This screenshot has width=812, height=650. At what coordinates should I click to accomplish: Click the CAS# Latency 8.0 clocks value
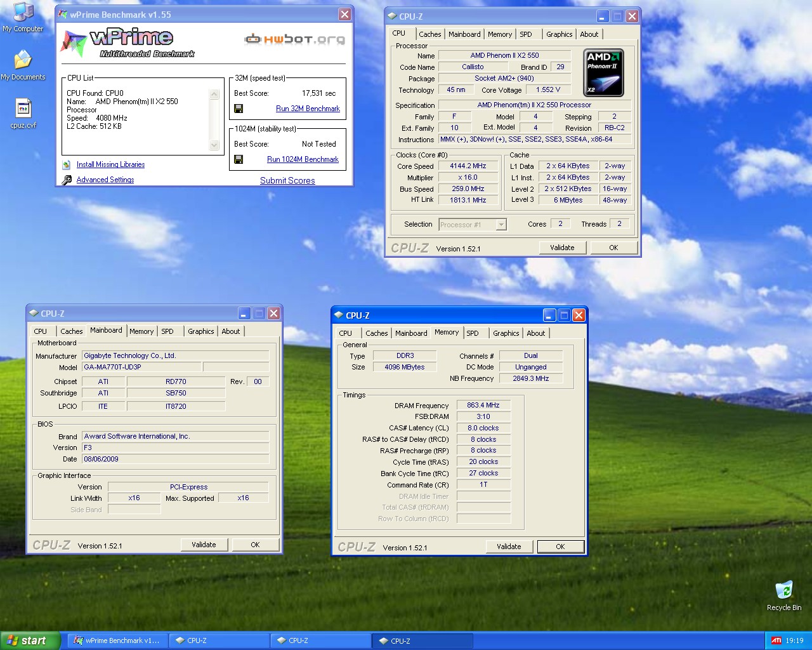click(x=483, y=428)
